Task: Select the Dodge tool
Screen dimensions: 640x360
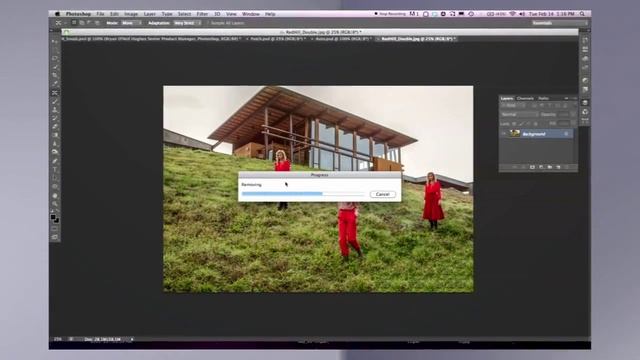Action: click(55, 152)
